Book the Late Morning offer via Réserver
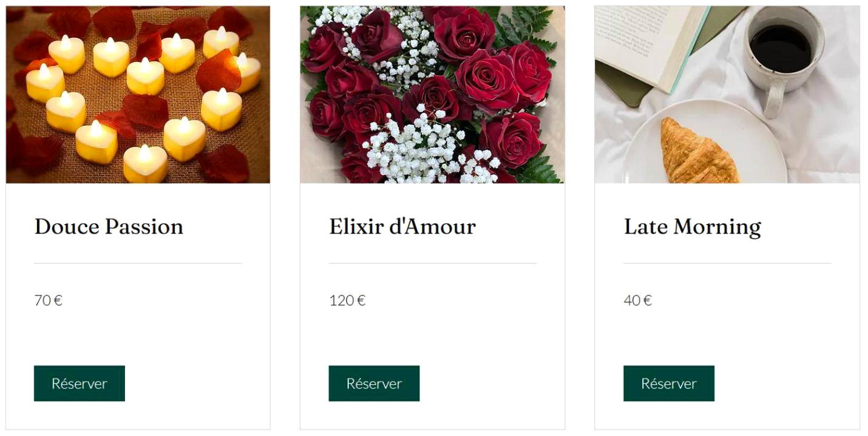 coord(669,383)
